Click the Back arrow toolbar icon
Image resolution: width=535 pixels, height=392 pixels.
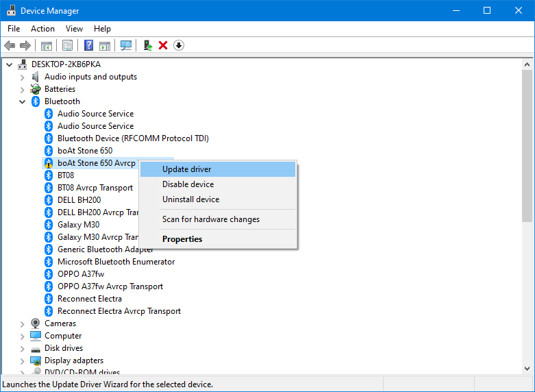(x=10, y=45)
